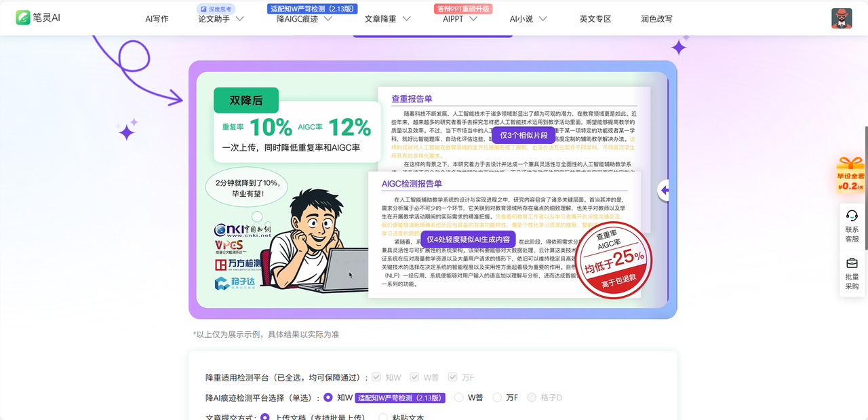Viewport: 868px width, 420px height.
Task: Expand the AI小说 dropdown arrow
Action: 542,19
